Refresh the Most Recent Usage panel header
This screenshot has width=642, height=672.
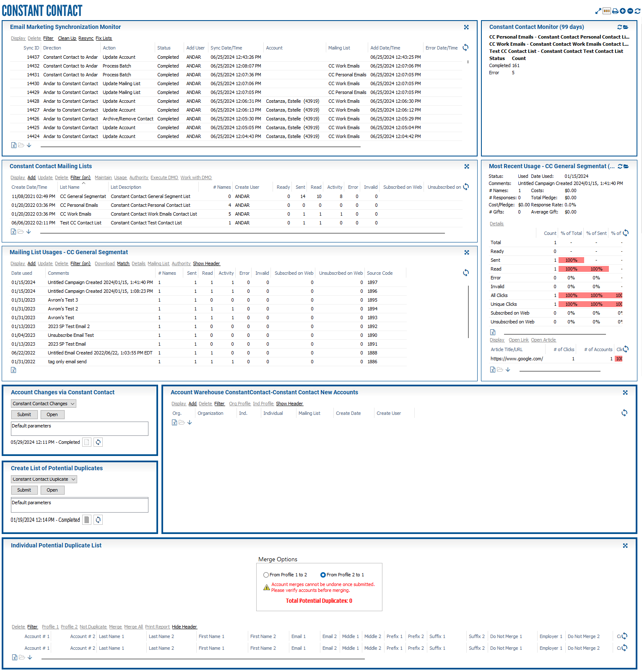pos(620,167)
